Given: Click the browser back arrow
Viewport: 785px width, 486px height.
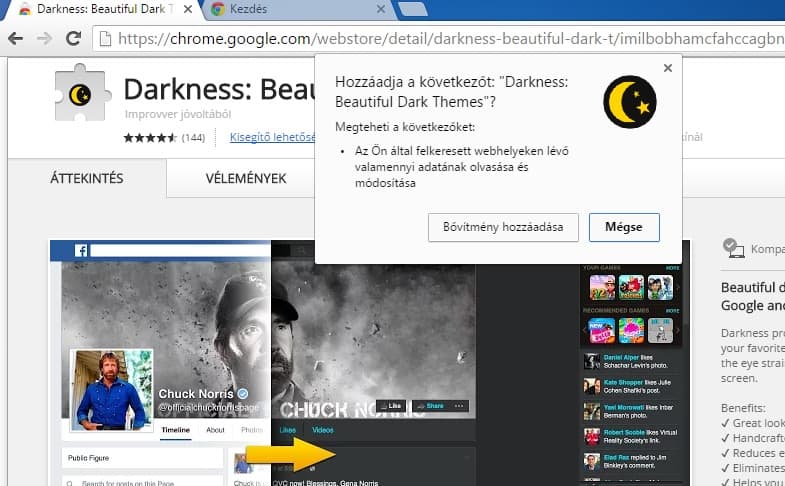Looking at the screenshot, I should point(16,38).
